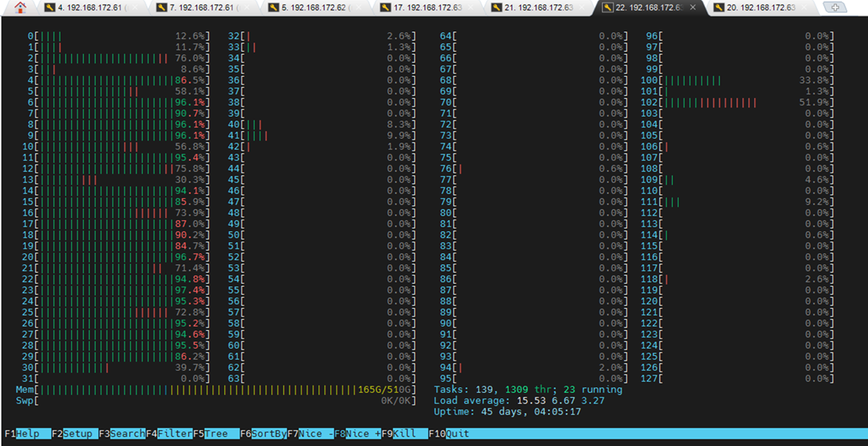Click the Uptime 45 days line
The width and height of the screenshot is (868, 446).
507,412
